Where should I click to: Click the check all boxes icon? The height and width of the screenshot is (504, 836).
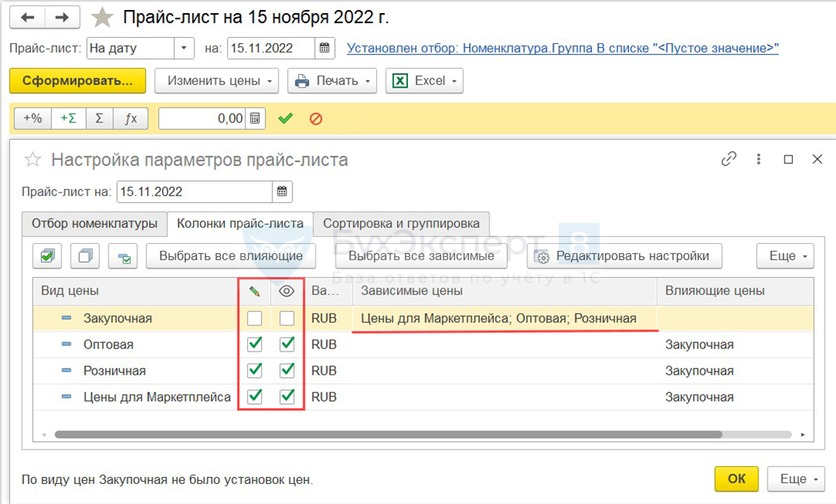coord(48,256)
